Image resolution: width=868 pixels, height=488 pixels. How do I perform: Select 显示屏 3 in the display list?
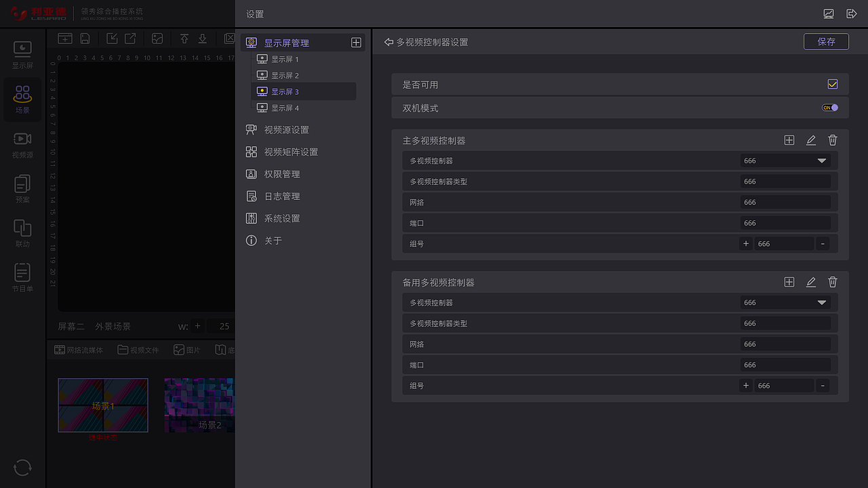pyautogui.click(x=305, y=91)
